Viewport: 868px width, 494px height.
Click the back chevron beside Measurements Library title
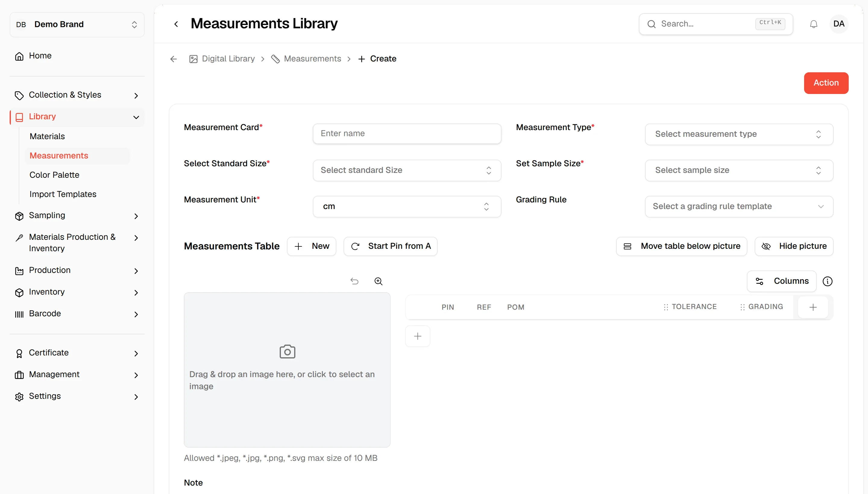tap(176, 24)
